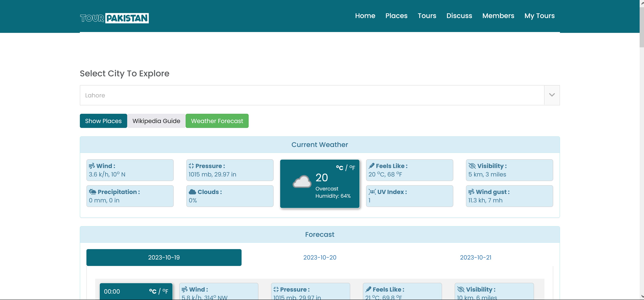644x300 pixels.
Task: Switch current weather to °C
Action: click(339, 168)
